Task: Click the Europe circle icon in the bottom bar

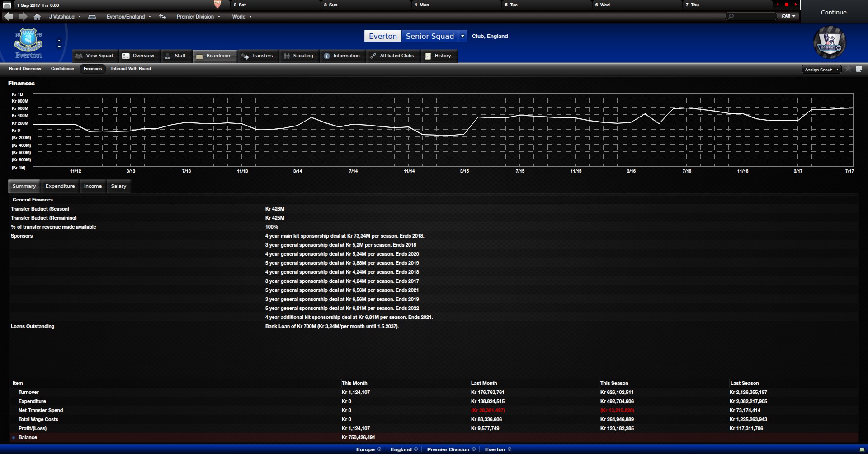Action: (379, 449)
